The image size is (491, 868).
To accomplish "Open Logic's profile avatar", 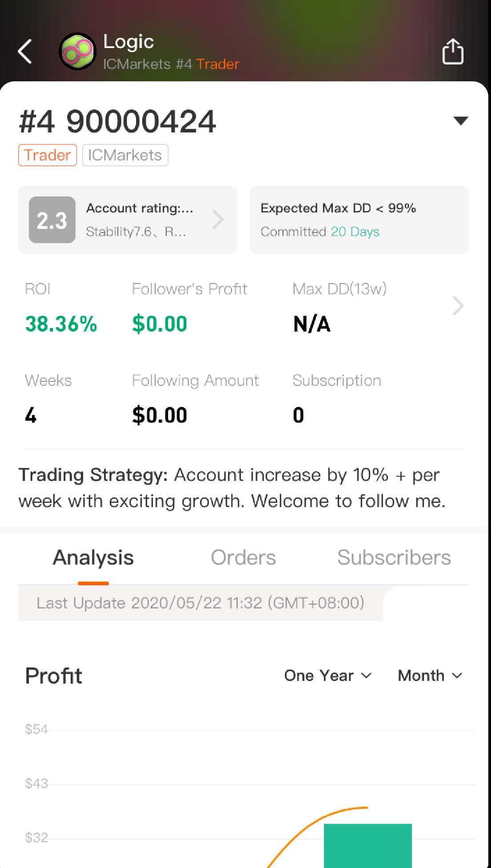I will click(x=78, y=52).
